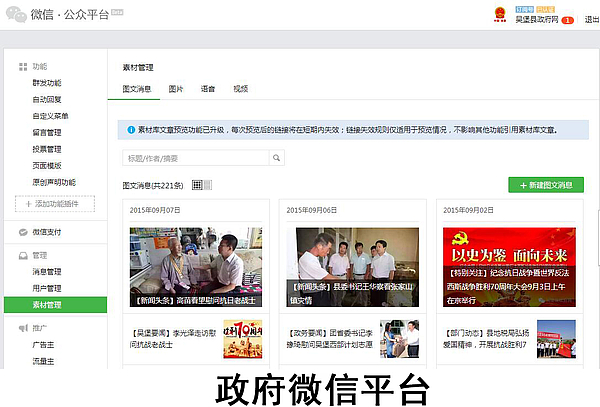The height and width of the screenshot is (407, 600).
Task: Open 政务要闻 article small thumbnail
Action: pos(399,339)
